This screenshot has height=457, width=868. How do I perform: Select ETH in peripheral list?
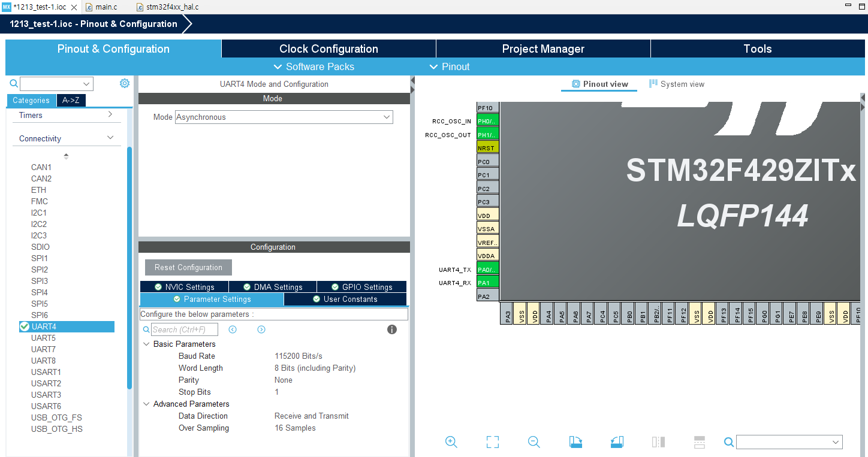(38, 190)
